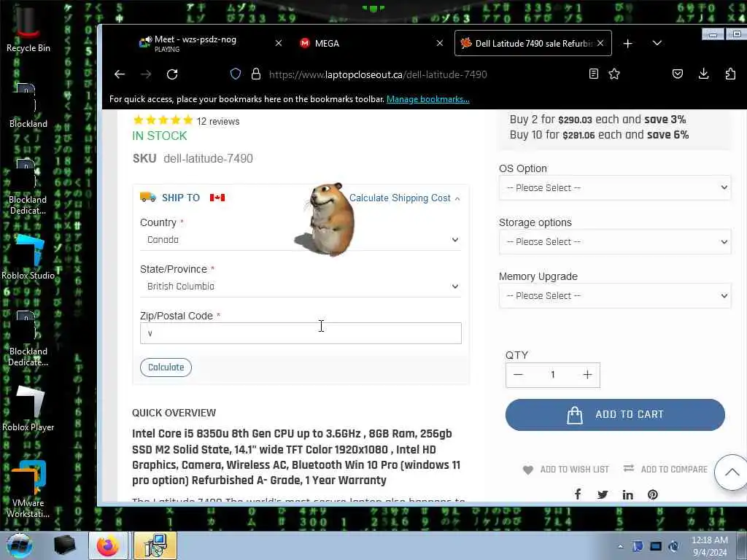Open the Memory Upgrade dropdown
This screenshot has width=747, height=560.
coord(614,296)
